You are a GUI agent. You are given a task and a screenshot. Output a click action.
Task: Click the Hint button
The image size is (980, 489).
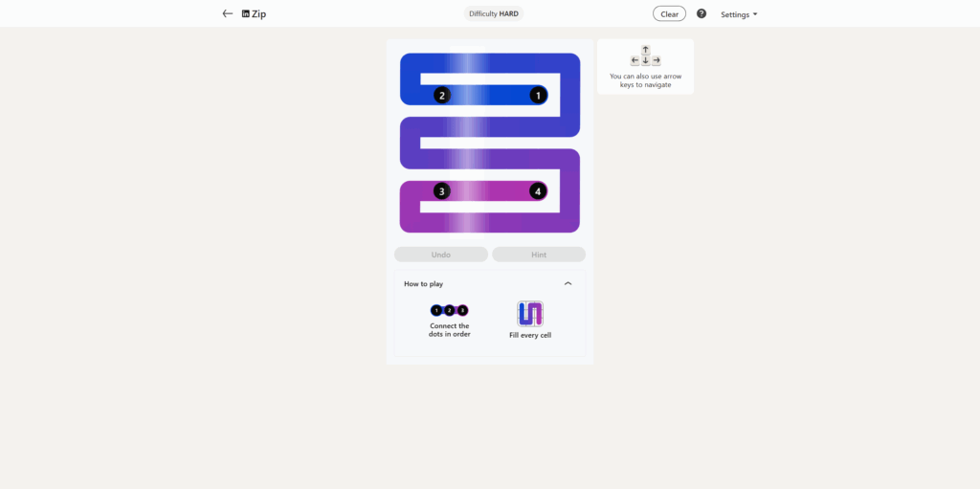[539, 255]
